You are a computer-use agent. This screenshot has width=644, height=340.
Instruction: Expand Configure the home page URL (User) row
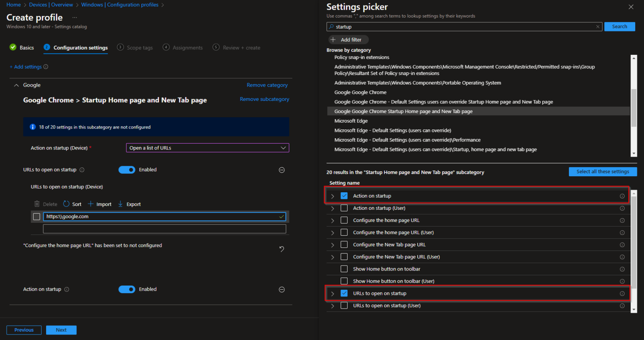coord(332,232)
